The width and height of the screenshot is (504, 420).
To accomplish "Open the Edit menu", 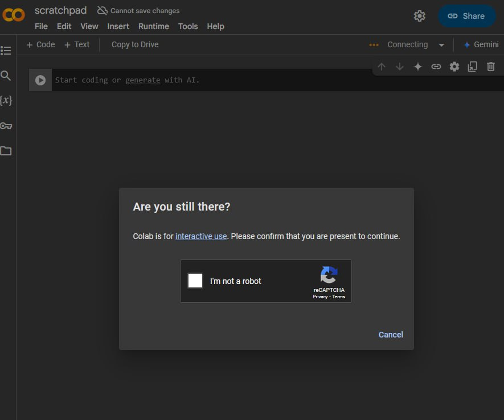I will [x=64, y=26].
